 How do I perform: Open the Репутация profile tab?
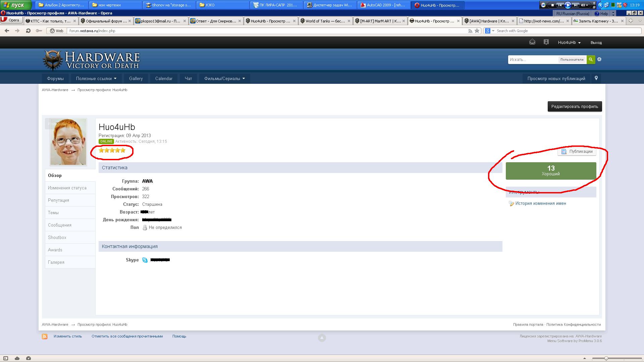pos(58,200)
